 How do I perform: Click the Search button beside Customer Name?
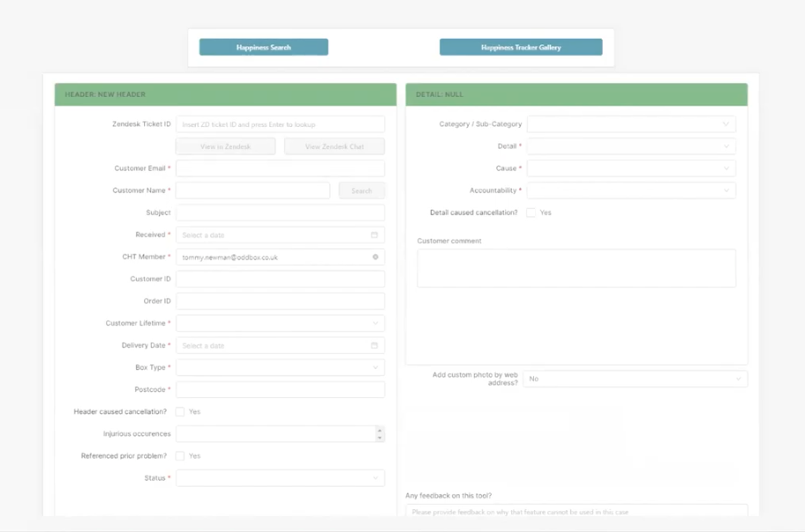[x=361, y=191]
